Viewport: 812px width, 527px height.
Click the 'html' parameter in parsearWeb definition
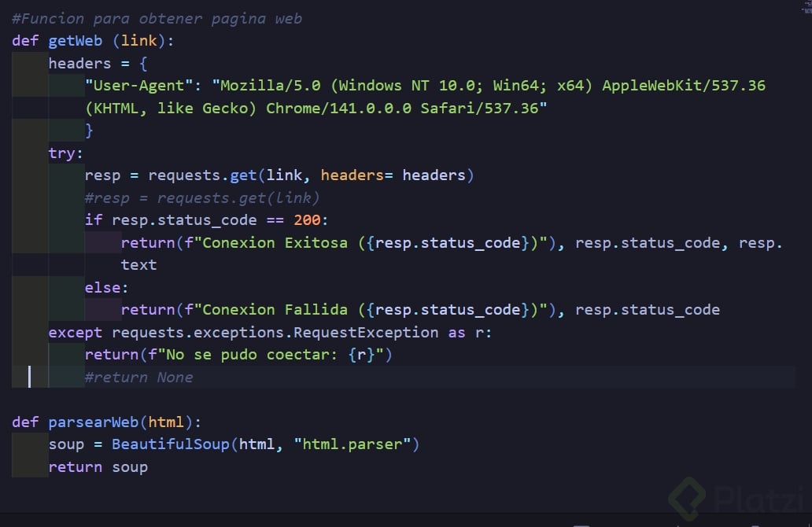click(x=166, y=422)
